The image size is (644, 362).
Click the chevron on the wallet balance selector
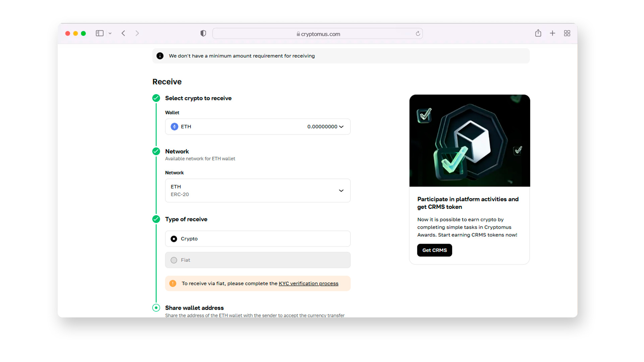pos(341,127)
